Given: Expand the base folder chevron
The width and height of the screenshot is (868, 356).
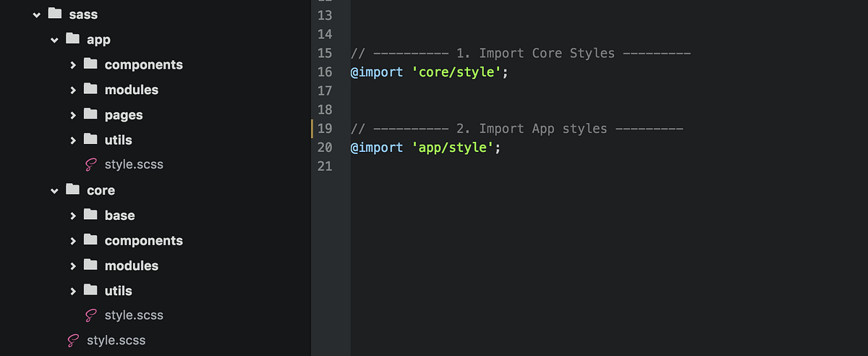Looking at the screenshot, I should 72,216.
